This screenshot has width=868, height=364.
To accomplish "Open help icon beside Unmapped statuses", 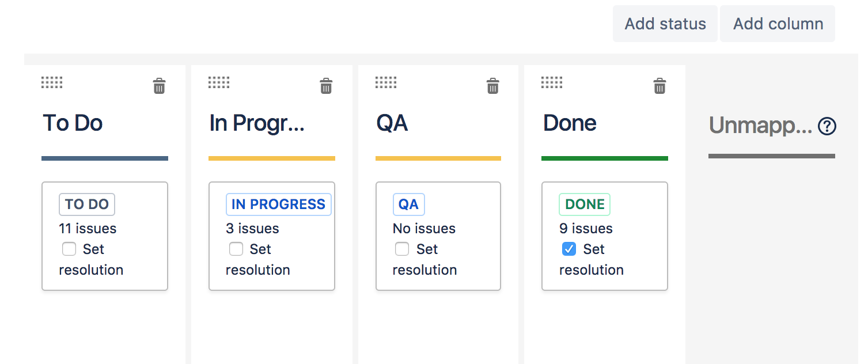I will (x=827, y=126).
